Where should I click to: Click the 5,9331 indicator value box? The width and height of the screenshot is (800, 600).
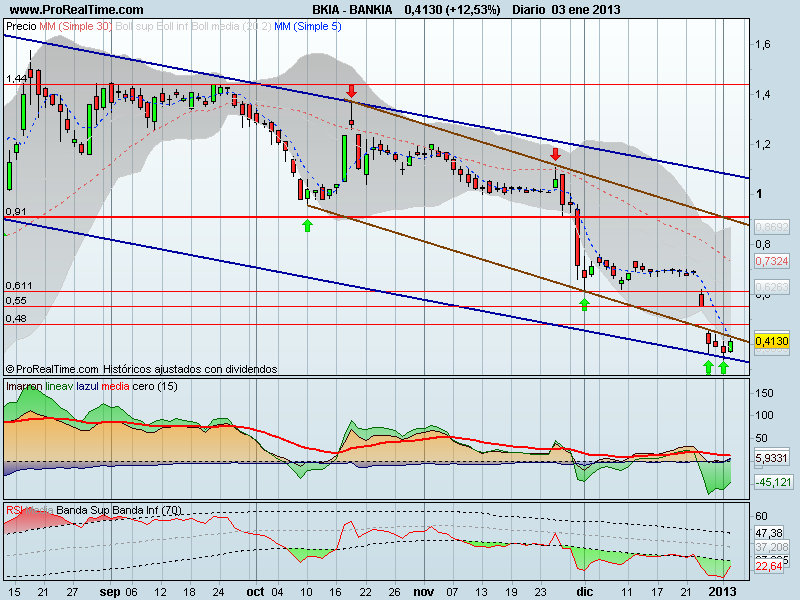[771, 458]
